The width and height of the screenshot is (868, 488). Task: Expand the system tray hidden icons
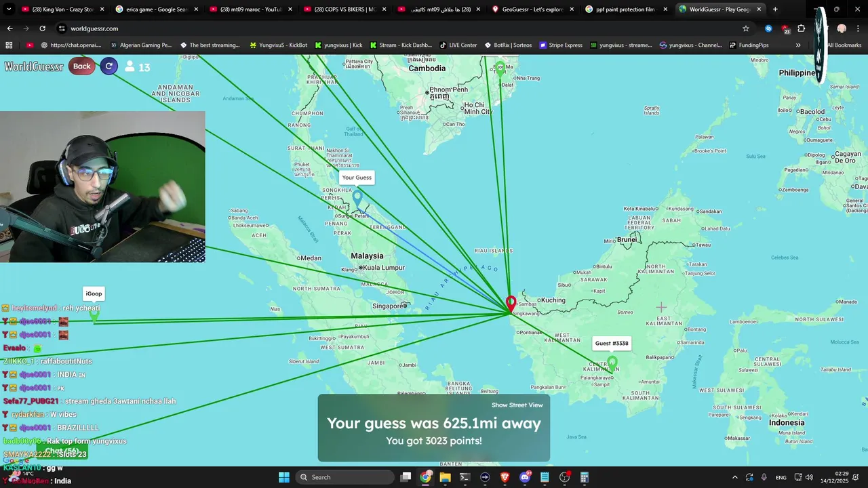pos(734,477)
